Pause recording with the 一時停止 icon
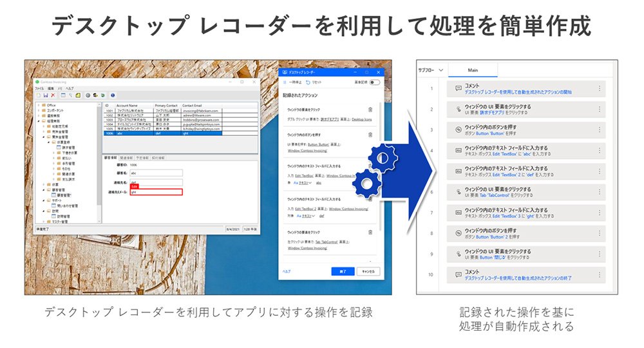This screenshot has height=348, width=644. pos(285,82)
